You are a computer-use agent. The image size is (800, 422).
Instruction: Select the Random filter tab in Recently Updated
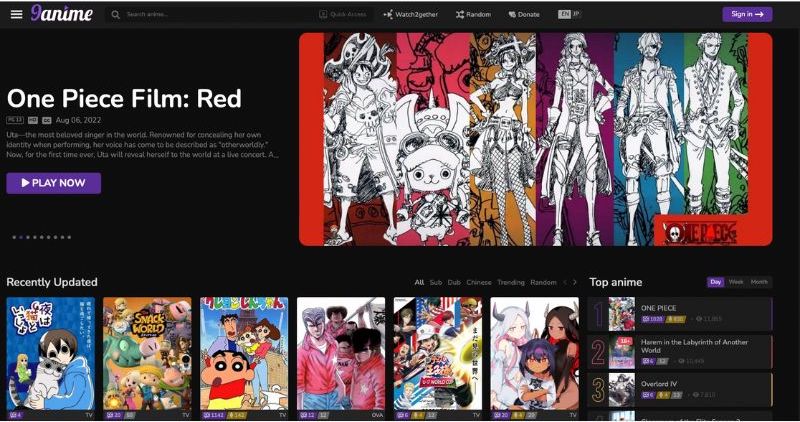(x=543, y=282)
